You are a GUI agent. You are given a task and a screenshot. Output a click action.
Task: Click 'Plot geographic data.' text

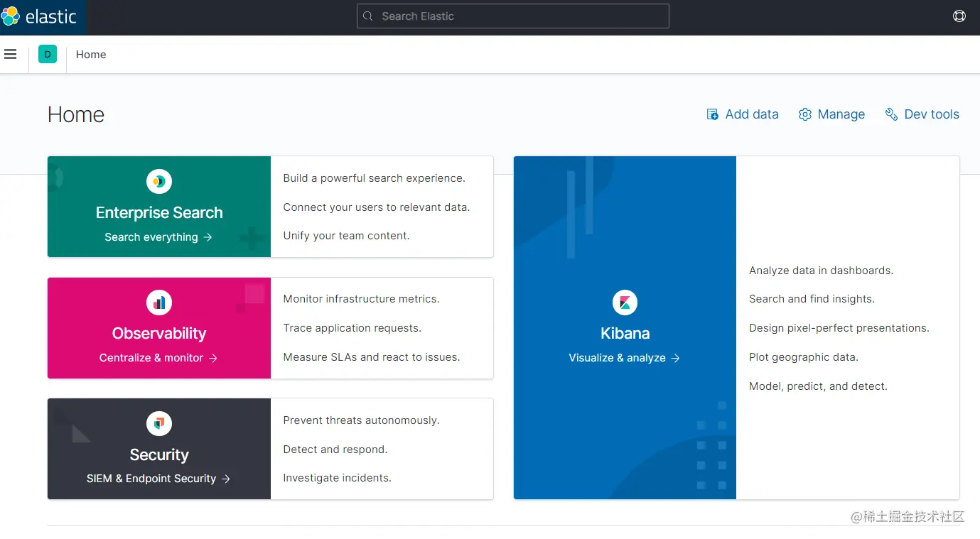(804, 357)
